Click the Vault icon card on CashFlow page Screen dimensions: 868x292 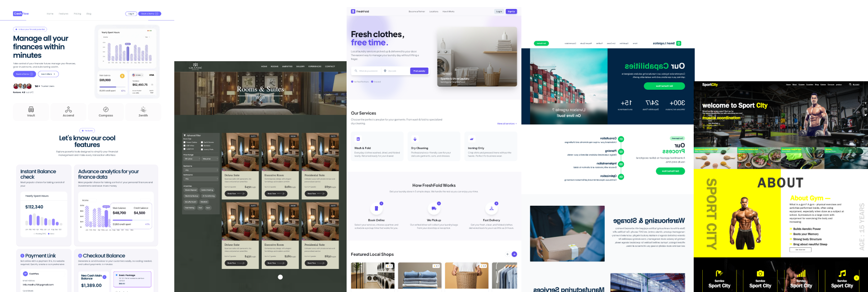[31, 111]
